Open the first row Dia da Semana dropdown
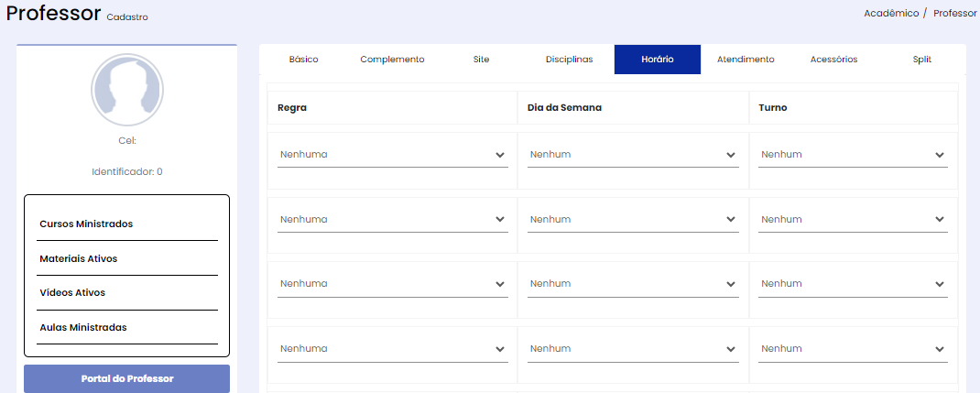This screenshot has height=393, width=980. 633,155
